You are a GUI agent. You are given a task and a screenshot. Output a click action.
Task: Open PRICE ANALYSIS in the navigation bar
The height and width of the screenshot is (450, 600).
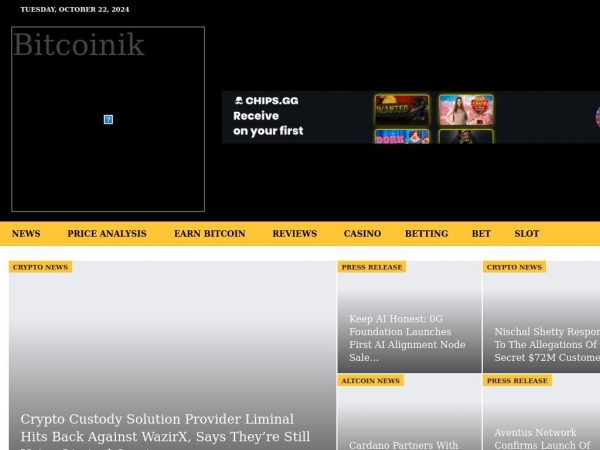click(x=107, y=233)
